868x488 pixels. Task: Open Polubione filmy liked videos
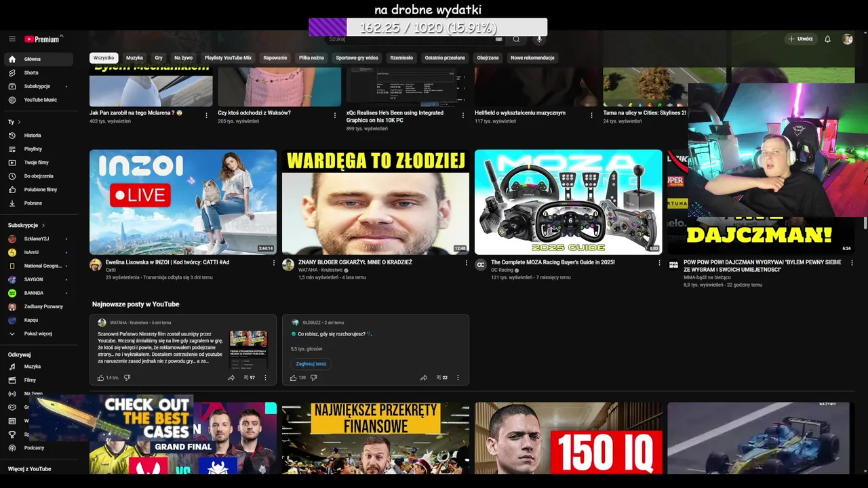pos(38,190)
